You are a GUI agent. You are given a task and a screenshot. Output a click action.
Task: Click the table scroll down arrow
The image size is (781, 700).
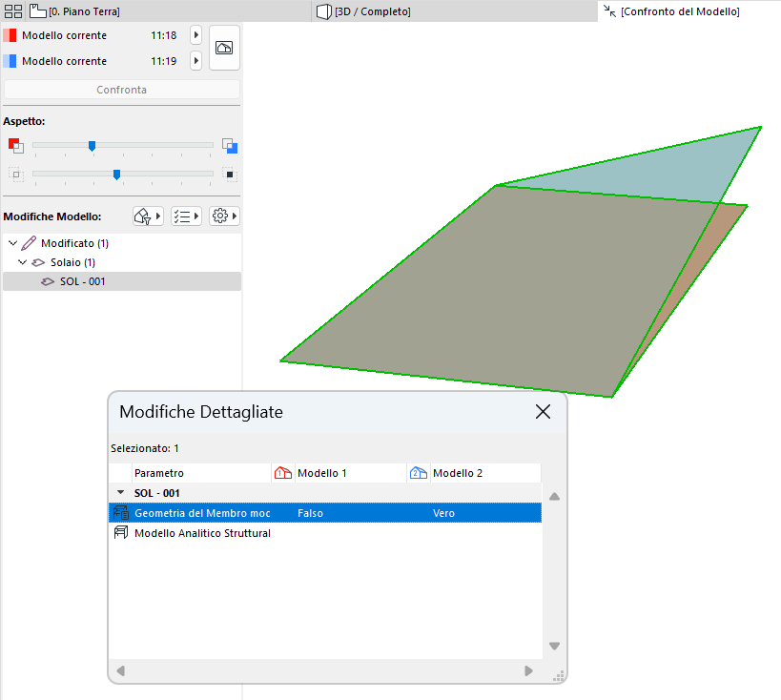554,646
